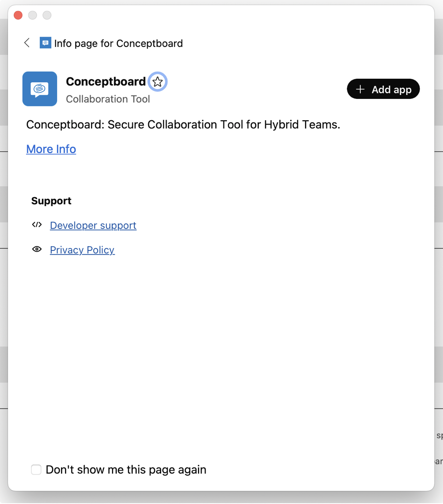Click the Collaboration Tool subtitle text

pos(108,99)
